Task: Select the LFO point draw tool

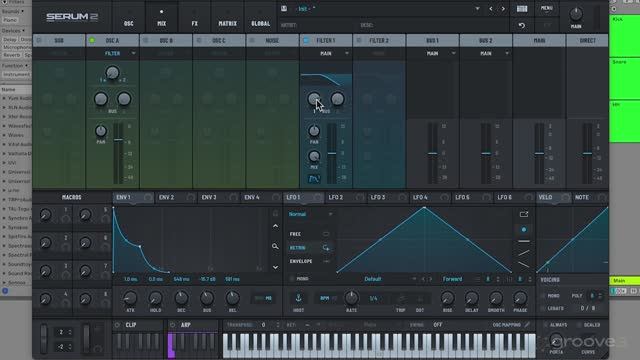Action: 524,229
